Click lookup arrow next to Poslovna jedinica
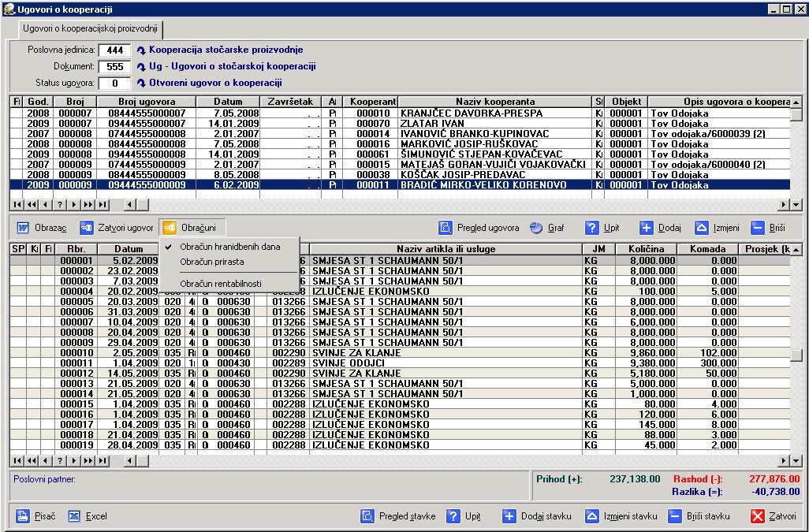809x532 pixels. pos(141,50)
